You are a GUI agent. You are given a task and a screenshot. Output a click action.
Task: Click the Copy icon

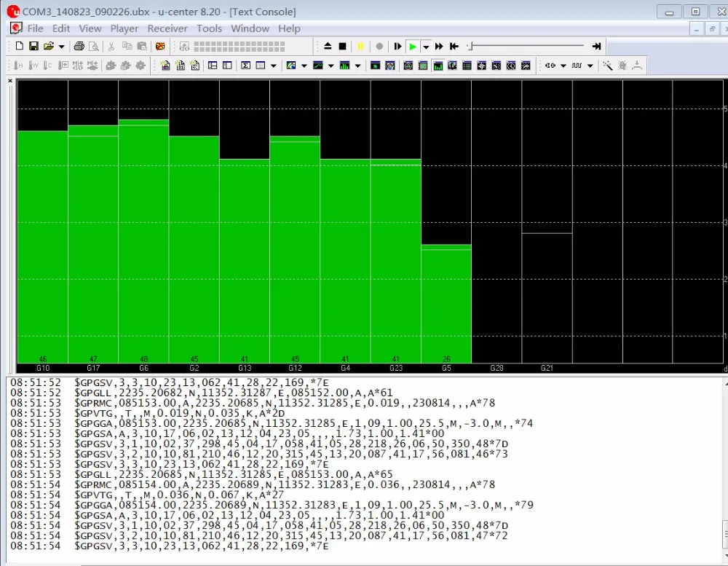click(x=127, y=46)
